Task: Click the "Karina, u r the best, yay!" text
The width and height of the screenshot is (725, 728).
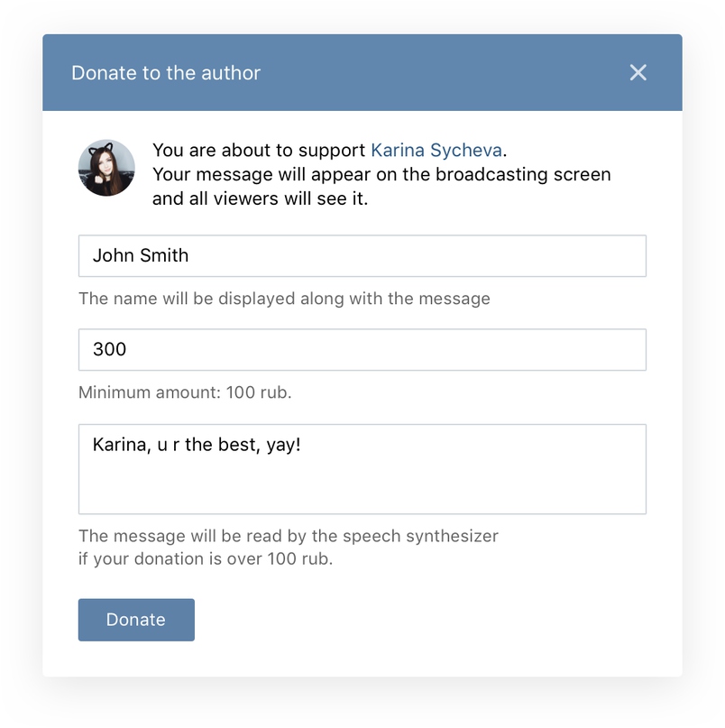Action: coord(197,445)
